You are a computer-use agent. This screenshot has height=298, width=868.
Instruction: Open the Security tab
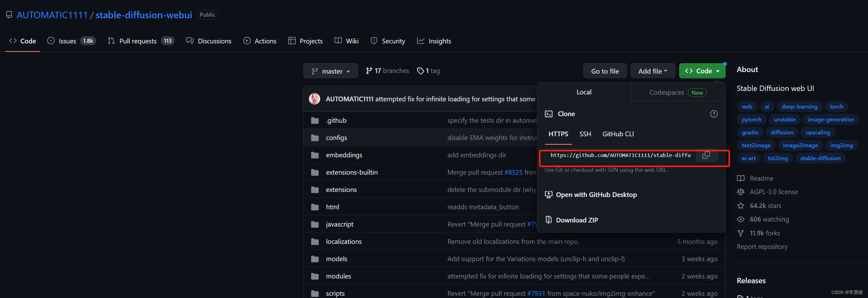coord(388,41)
